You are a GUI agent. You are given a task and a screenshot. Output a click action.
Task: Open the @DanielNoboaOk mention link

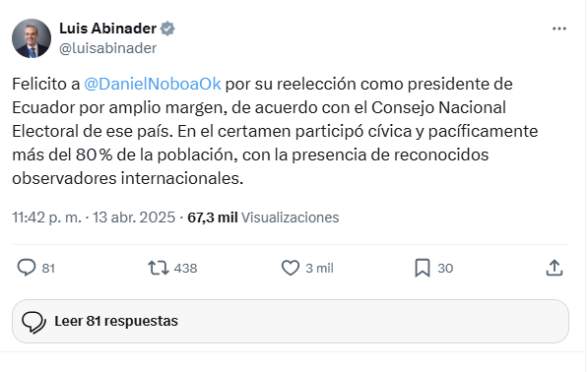point(153,84)
